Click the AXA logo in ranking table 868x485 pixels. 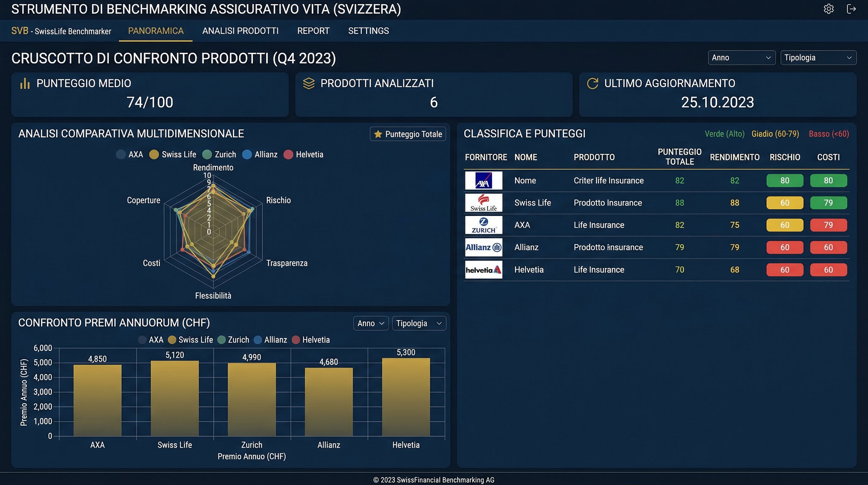coord(484,180)
